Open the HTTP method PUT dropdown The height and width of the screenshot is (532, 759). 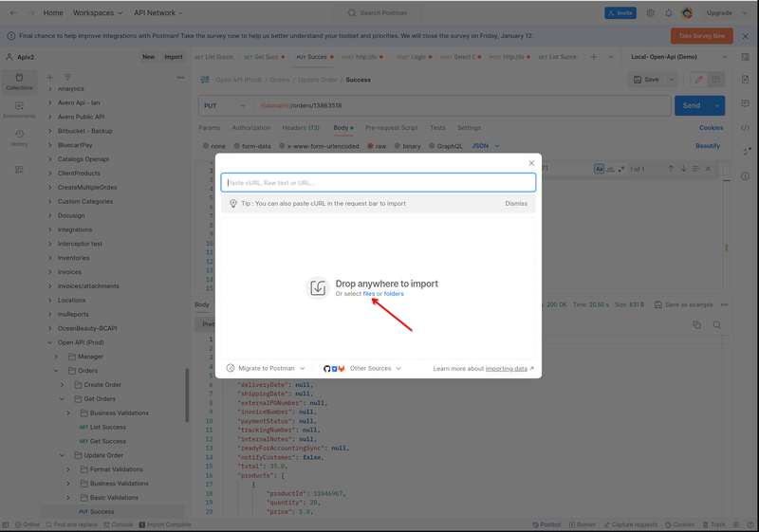225,105
